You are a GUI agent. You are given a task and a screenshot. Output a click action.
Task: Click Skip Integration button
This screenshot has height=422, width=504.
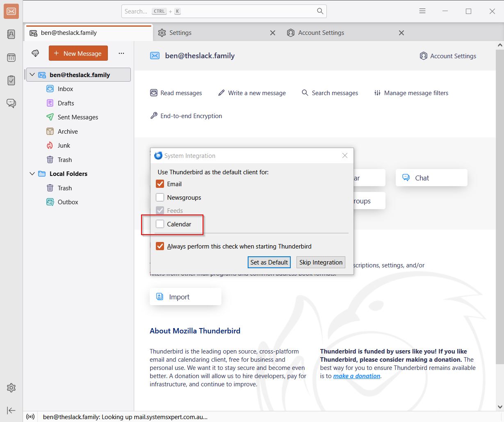(x=321, y=262)
